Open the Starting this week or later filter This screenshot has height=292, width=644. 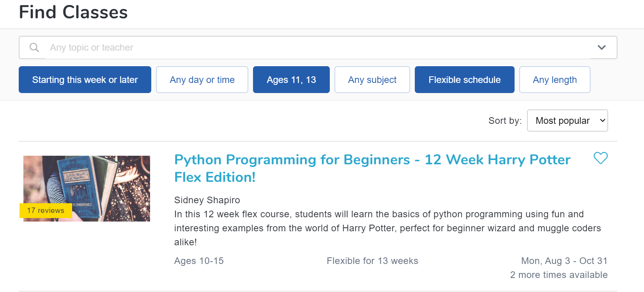85,80
